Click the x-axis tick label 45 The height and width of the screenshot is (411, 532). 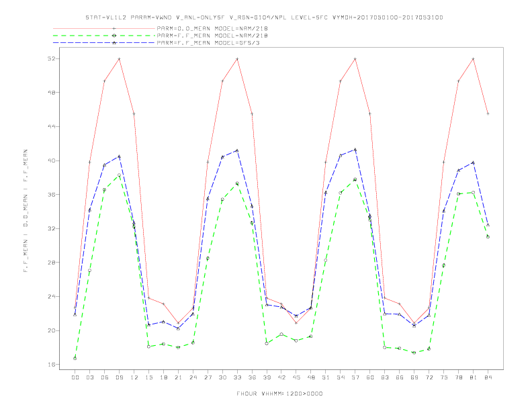tap(296, 377)
